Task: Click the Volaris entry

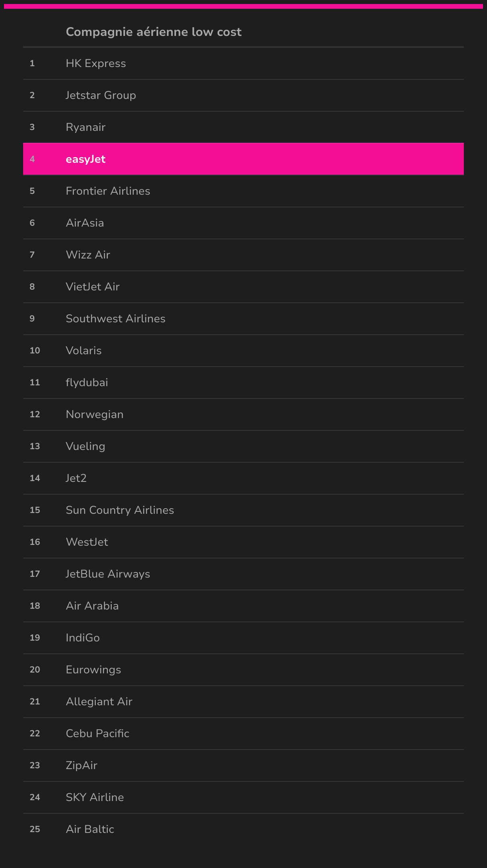Action: point(243,351)
